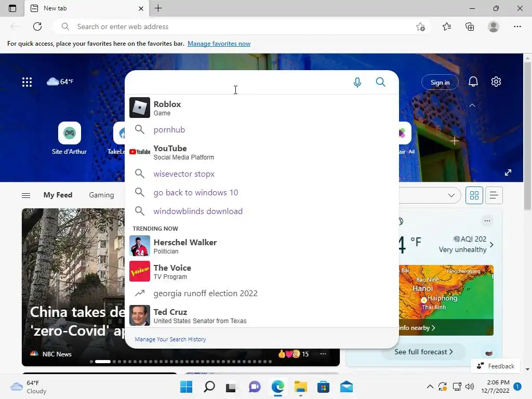Open Microsoft Store from taskbar

tap(323, 387)
